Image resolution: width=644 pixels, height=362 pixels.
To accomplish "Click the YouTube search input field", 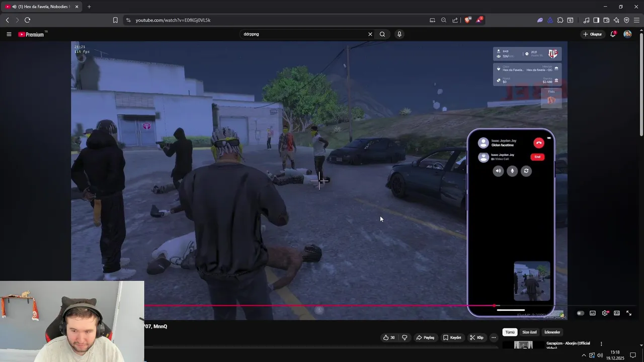I will (303, 34).
